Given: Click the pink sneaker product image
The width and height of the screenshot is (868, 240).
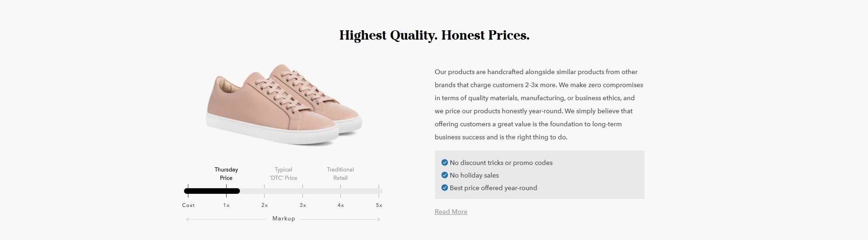Looking at the screenshot, I should pos(284,105).
